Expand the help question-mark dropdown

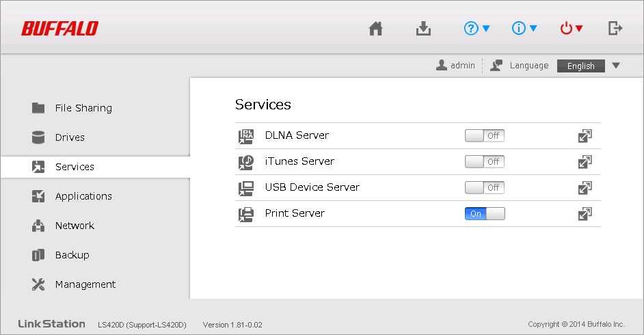[477, 29]
